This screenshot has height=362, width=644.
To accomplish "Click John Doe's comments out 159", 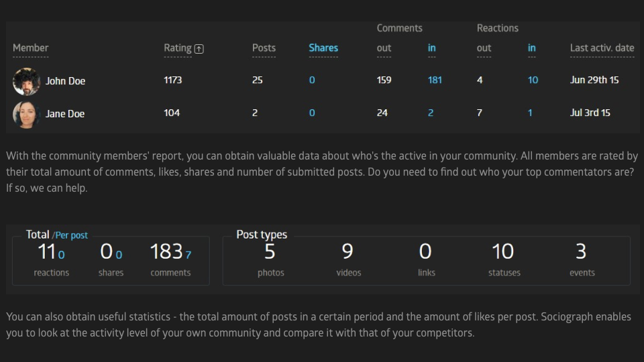I will click(384, 80).
